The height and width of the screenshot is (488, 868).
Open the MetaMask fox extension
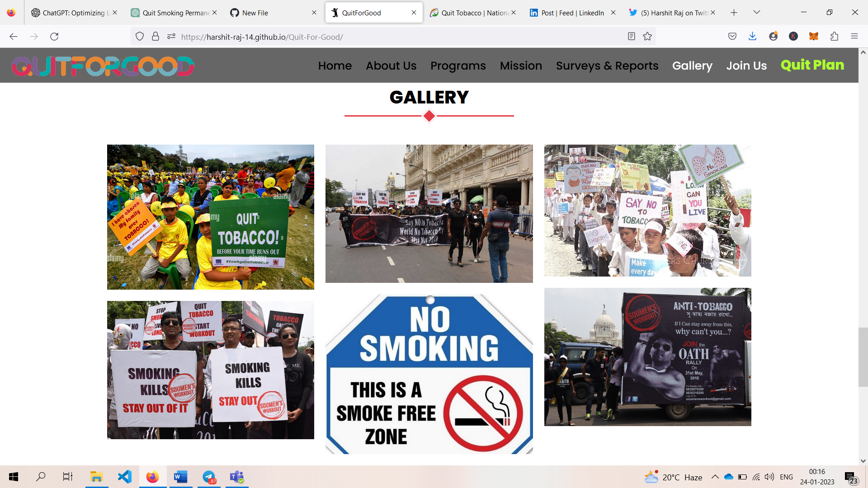click(x=814, y=37)
